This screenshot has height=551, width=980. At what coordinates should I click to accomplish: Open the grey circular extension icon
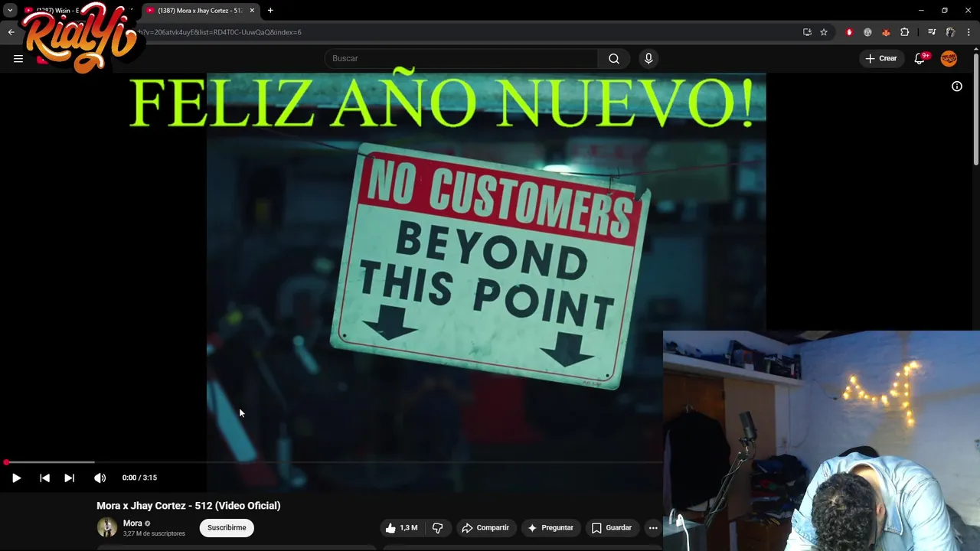[x=867, y=32]
